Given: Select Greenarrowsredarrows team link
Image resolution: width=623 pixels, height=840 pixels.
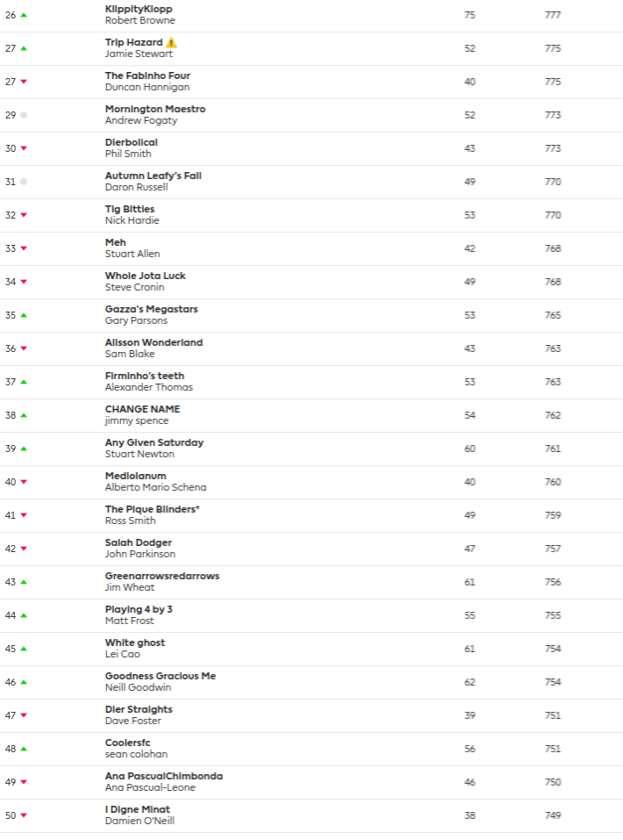Looking at the screenshot, I should pyautogui.click(x=162, y=576).
